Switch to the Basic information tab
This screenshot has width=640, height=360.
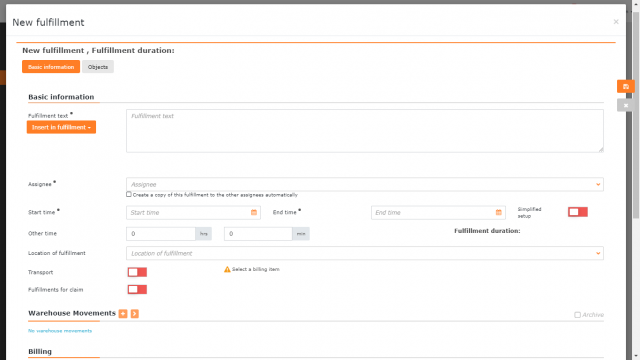point(51,67)
